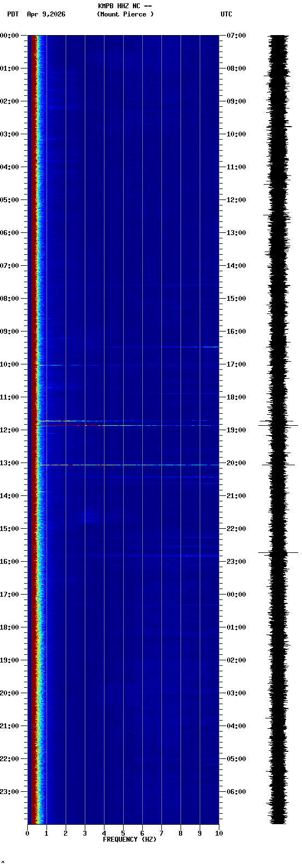Click the 'FREQUENCY (HZ)' axis label
The image size is (302, 868).
pos(130,840)
